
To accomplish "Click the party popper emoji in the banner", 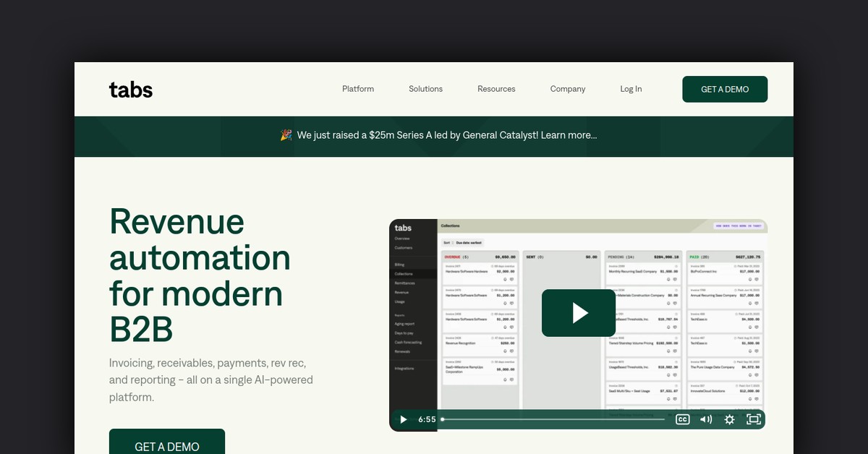I will [286, 135].
